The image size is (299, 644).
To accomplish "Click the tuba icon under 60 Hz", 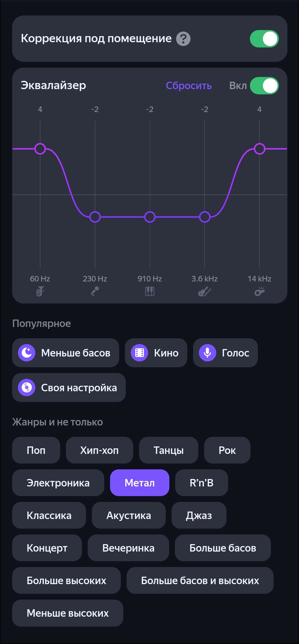I will (40, 291).
